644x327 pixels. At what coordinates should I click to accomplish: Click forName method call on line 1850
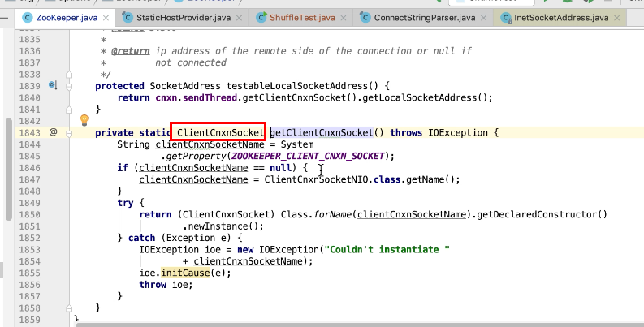[x=333, y=214]
